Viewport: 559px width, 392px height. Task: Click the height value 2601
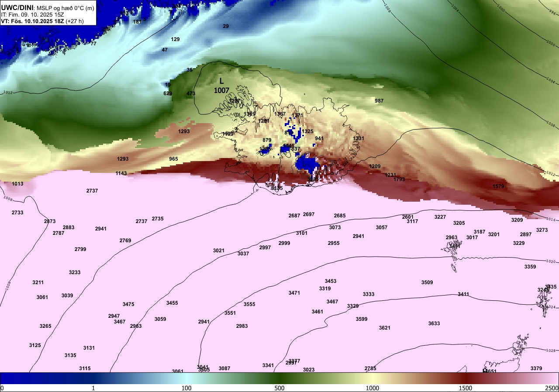[x=408, y=217]
